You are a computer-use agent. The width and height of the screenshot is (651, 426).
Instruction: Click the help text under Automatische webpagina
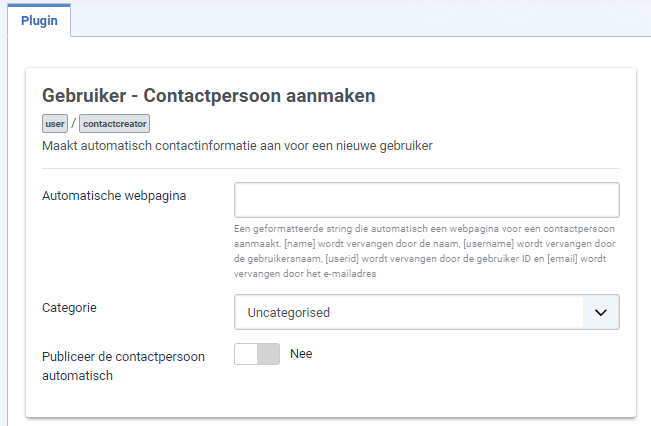coord(425,251)
